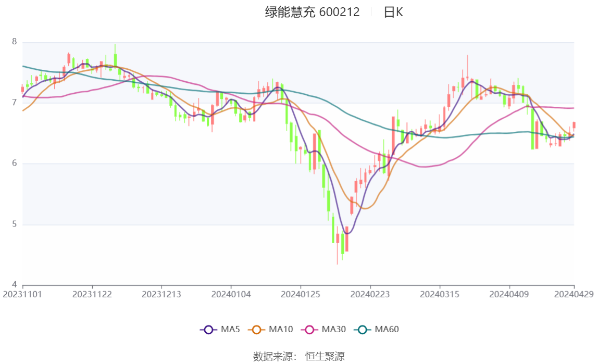This screenshot has height=364, width=598.
Task: Toggle the MA5 purple legend marker
Action: [x=209, y=330]
